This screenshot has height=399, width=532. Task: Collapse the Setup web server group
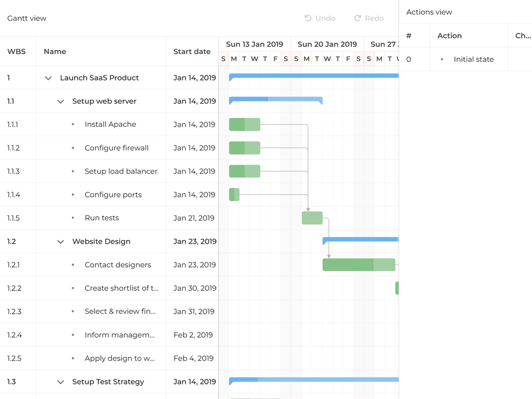click(x=61, y=101)
